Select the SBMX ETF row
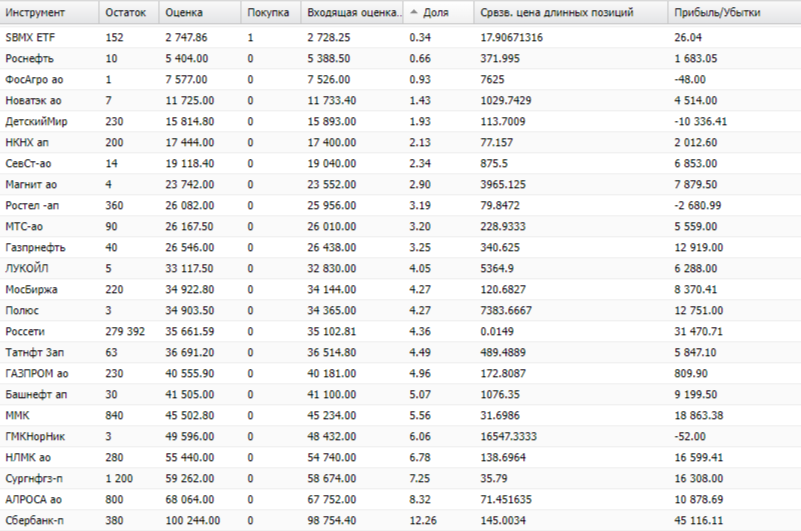801x531 pixels. tap(400, 37)
